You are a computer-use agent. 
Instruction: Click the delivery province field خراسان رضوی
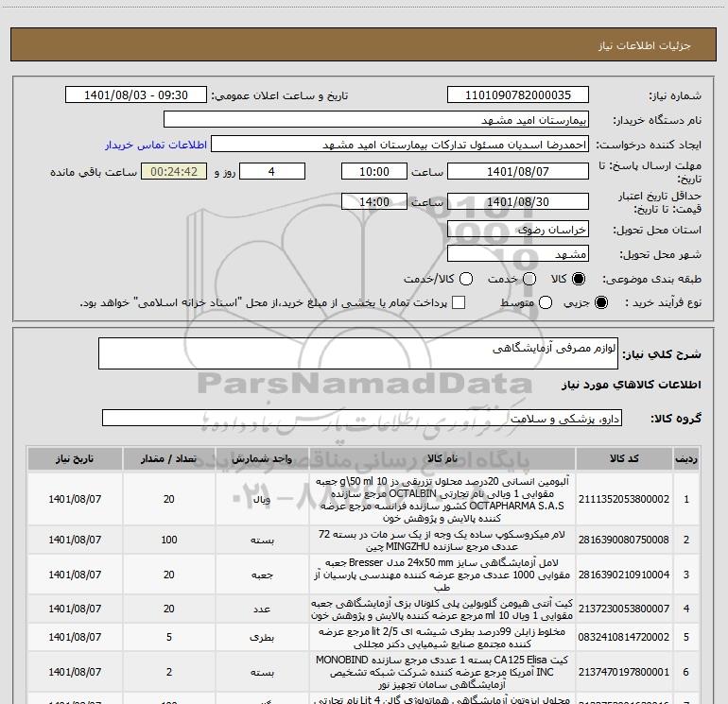click(518, 230)
